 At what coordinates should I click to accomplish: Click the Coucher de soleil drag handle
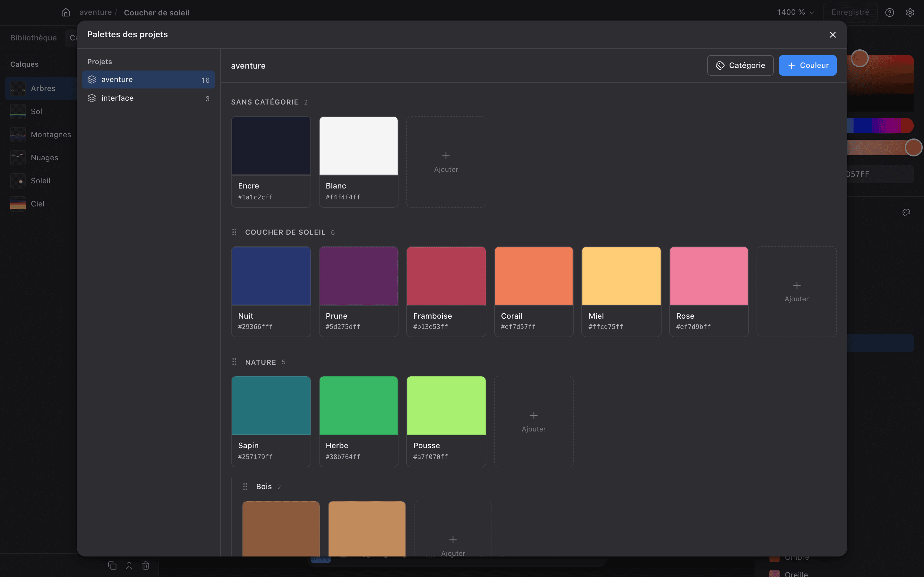(234, 232)
